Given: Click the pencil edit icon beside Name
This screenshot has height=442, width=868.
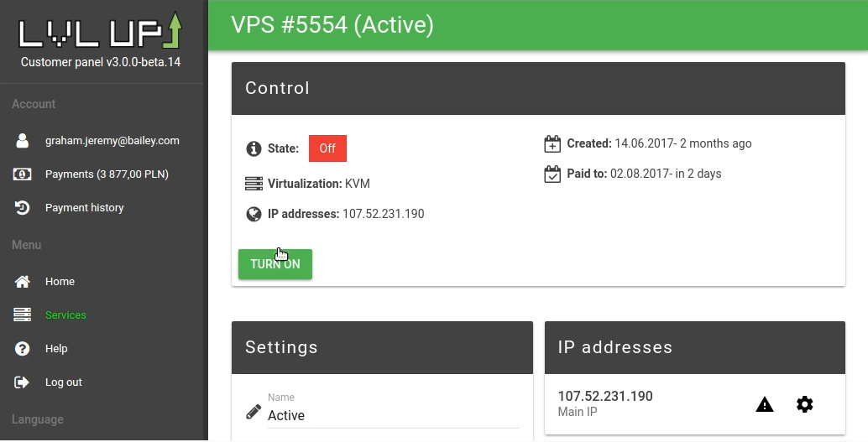Looking at the screenshot, I should [x=254, y=412].
